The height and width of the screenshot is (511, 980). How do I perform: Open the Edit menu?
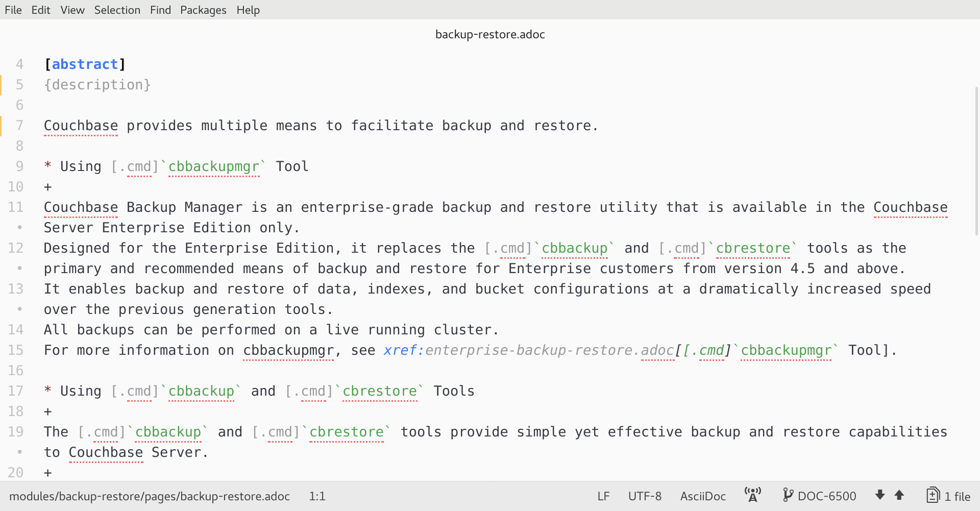tap(40, 10)
